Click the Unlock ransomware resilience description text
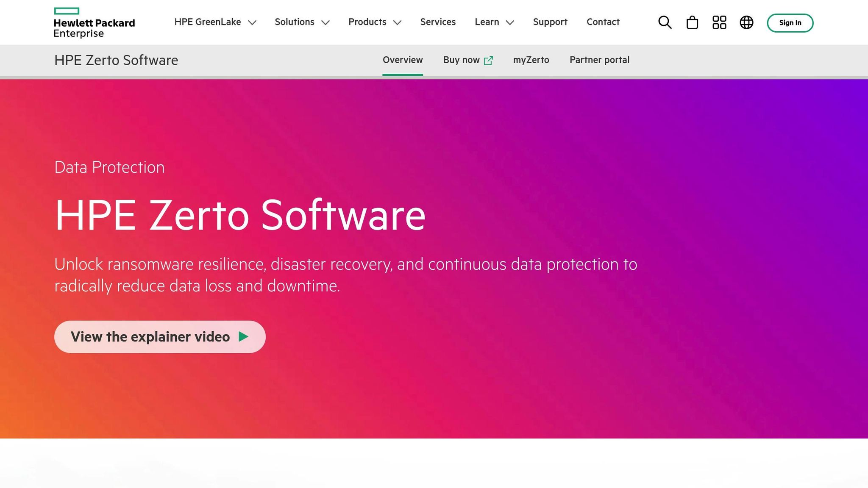This screenshot has height=488, width=868. 346,275
